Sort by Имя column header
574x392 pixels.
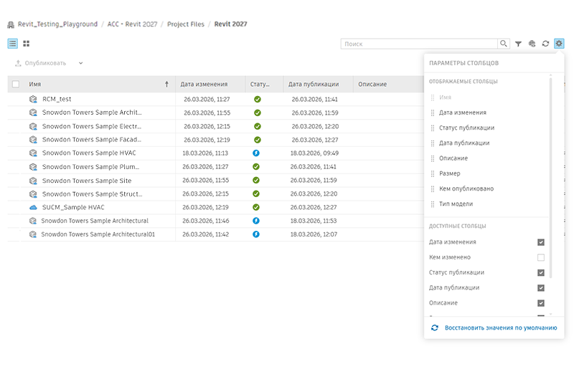pos(34,84)
